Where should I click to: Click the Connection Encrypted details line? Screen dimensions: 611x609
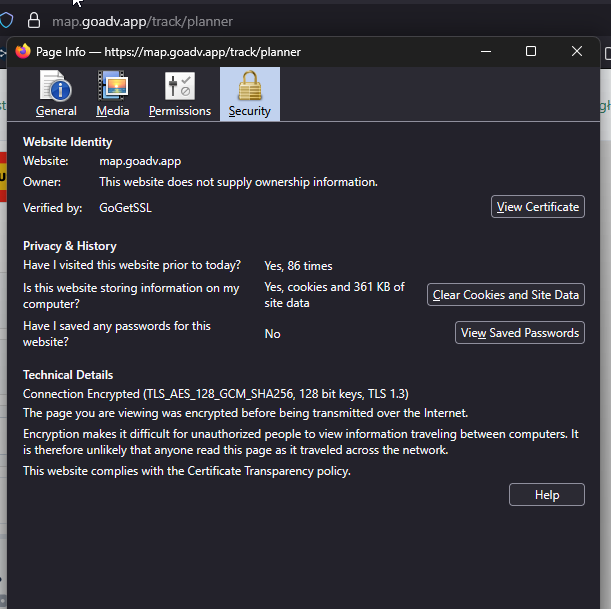click(x=216, y=394)
